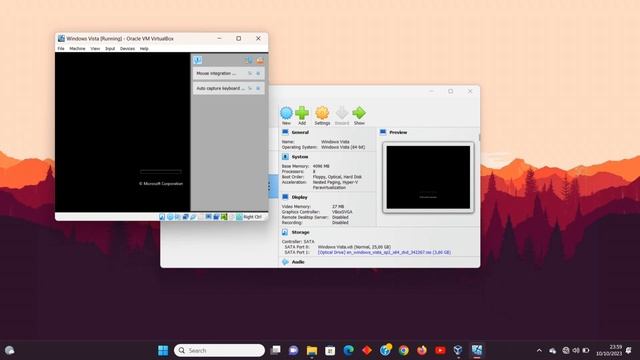640x360 pixels.
Task: Click the Audio section header
Action: pos(298,262)
